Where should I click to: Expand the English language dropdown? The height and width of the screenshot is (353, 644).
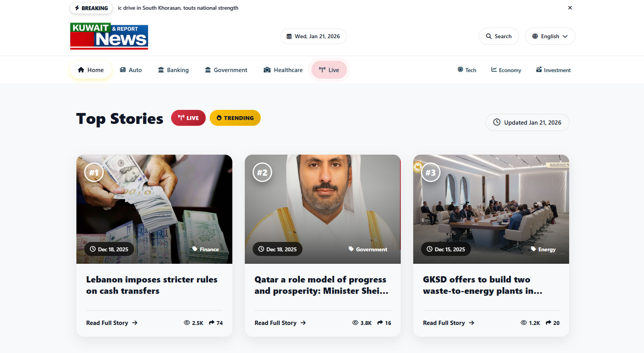coord(550,36)
